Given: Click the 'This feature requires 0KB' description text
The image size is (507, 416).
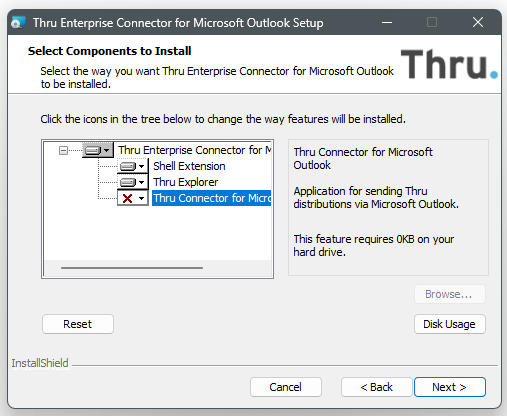Looking at the screenshot, I should [x=374, y=245].
